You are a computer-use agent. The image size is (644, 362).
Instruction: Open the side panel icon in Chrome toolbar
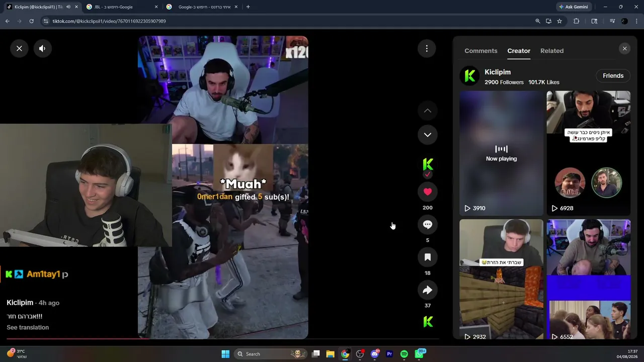[594, 21]
